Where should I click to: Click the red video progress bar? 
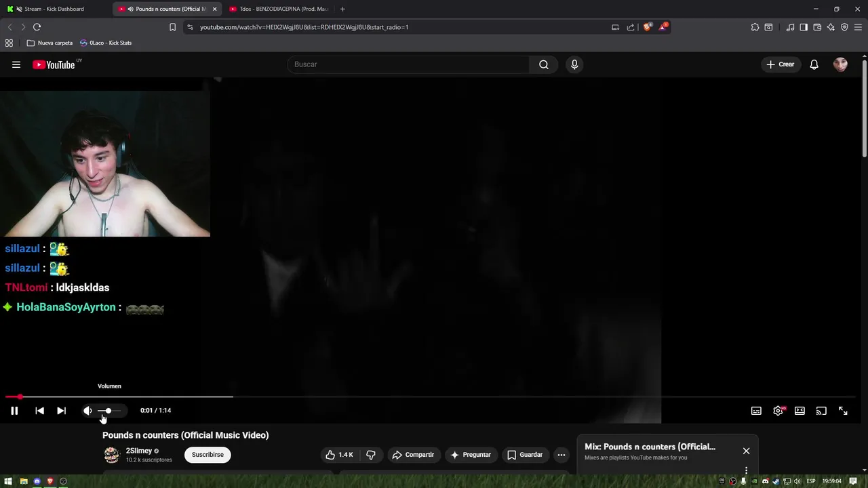[12, 396]
